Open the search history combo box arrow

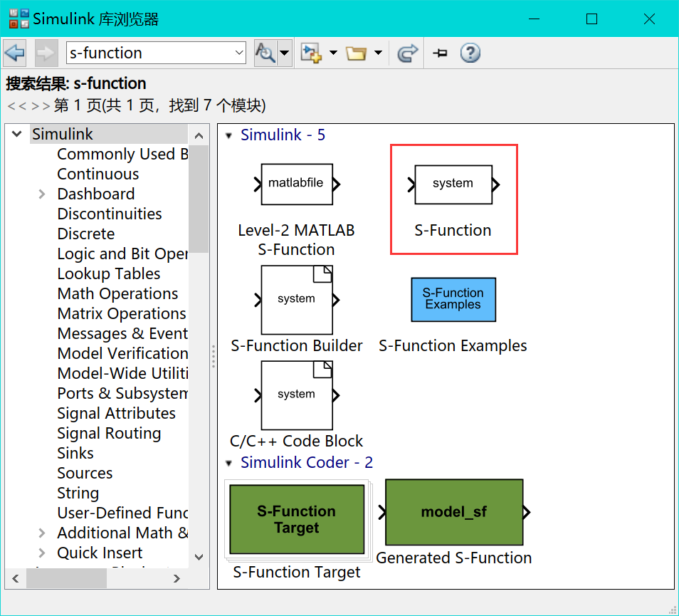click(x=239, y=53)
